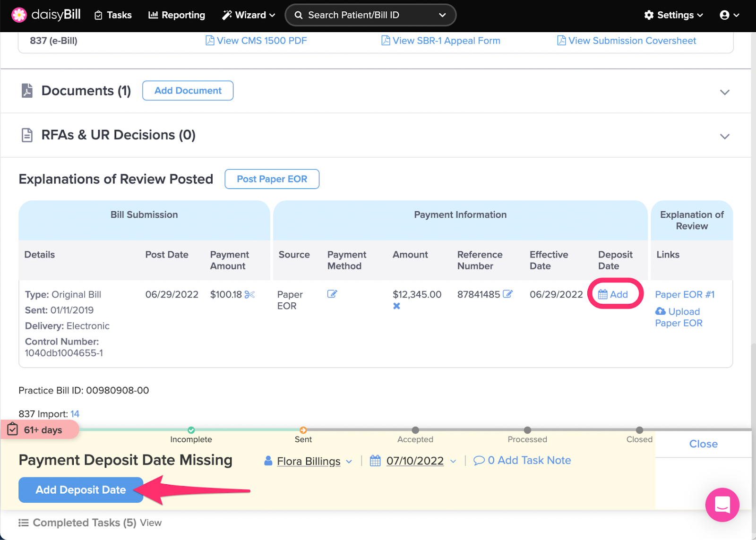Open the Flora Billings dropdown
Viewport: 756px width, 540px height.
(349, 461)
